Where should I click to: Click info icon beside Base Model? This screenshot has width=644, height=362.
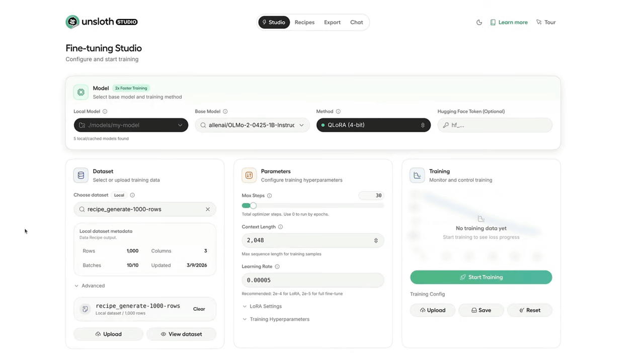coord(225,112)
